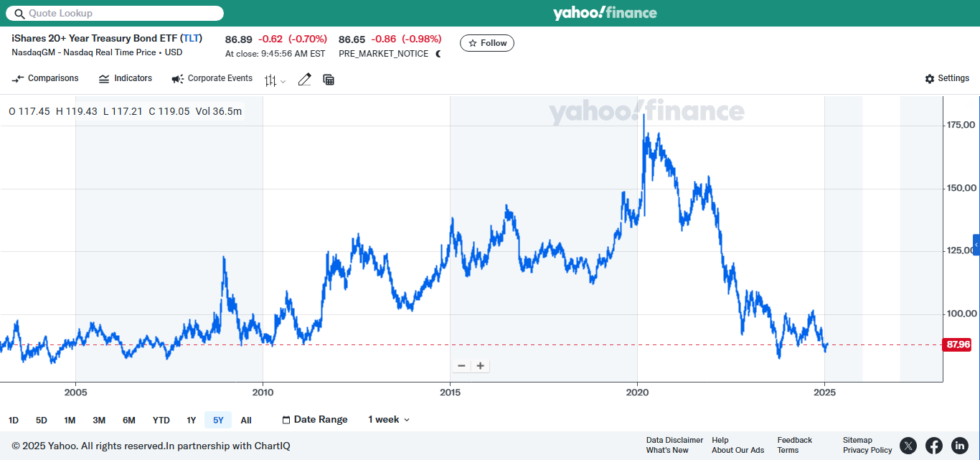Open the What's New link
Screen dimensions: 980x460
tap(667, 451)
